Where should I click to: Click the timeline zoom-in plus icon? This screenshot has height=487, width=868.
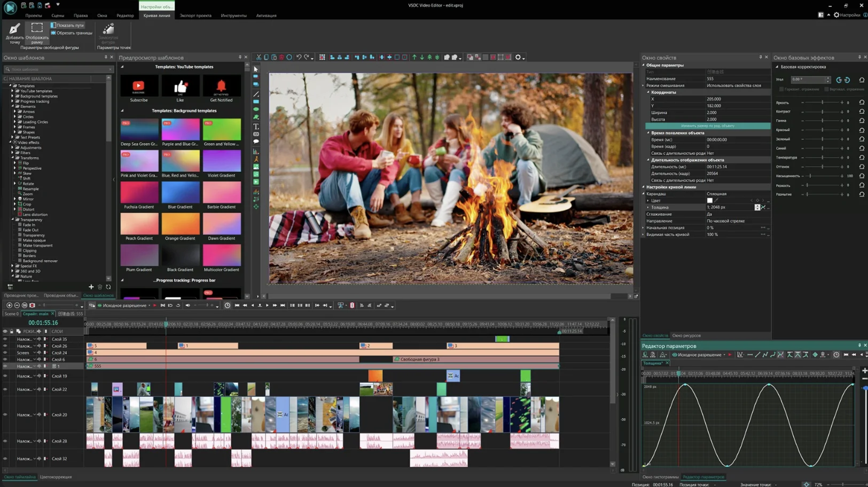pyautogui.click(x=9, y=305)
